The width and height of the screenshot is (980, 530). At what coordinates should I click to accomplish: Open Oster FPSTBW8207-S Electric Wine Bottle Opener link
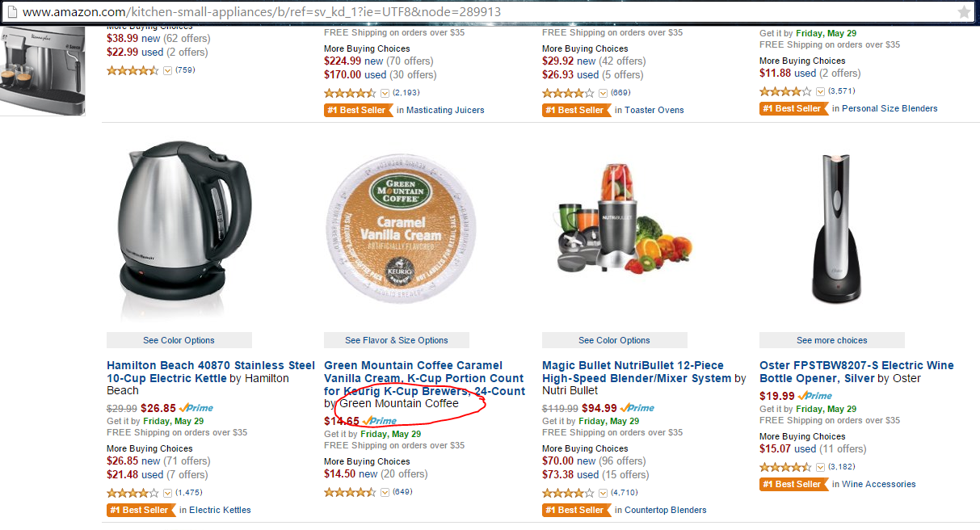pyautogui.click(x=856, y=372)
